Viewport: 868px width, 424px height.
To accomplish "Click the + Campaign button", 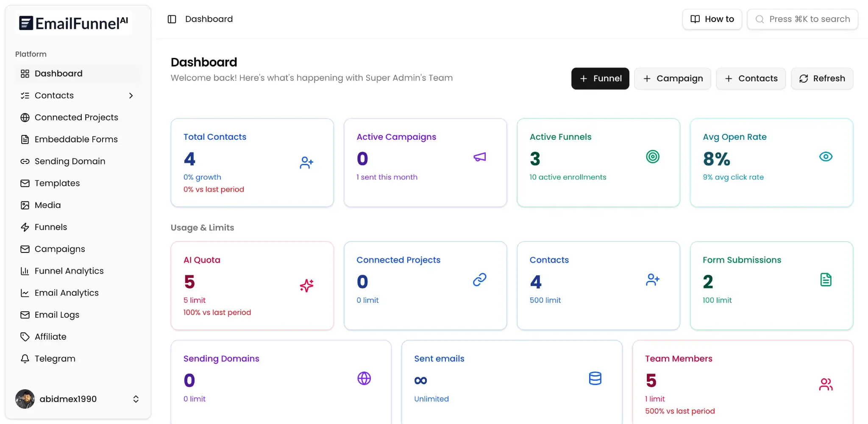I will (x=673, y=78).
